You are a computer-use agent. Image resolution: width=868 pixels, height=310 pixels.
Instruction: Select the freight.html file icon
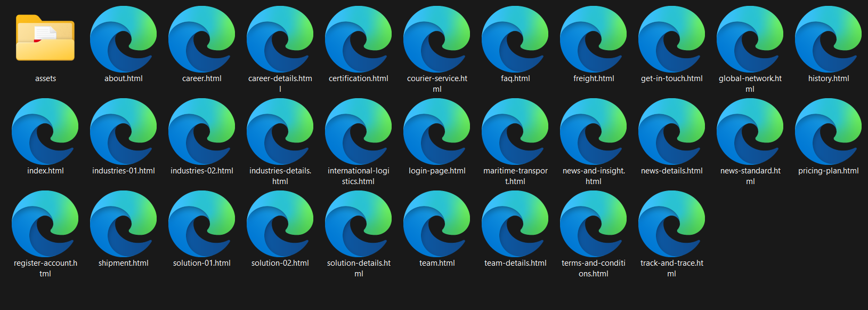tap(594, 39)
